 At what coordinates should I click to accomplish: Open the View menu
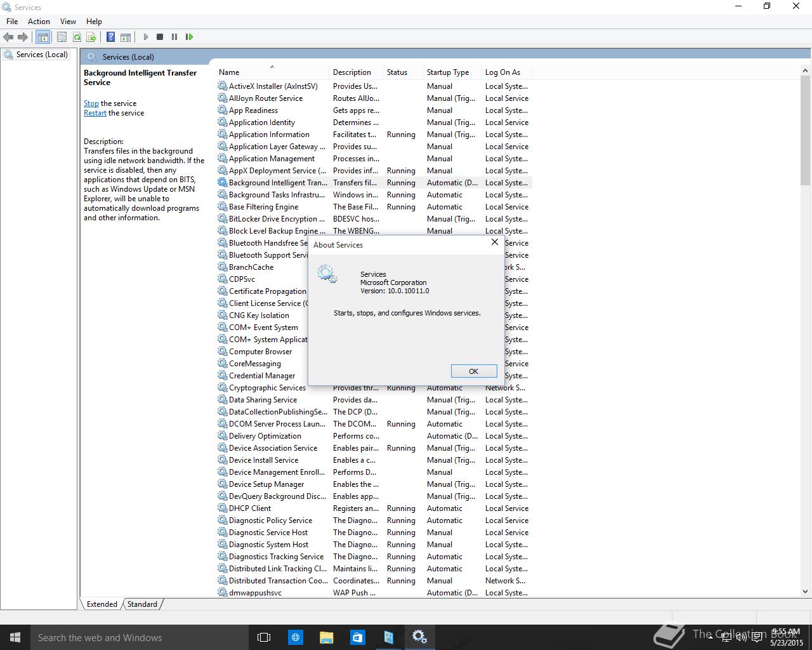tap(68, 21)
